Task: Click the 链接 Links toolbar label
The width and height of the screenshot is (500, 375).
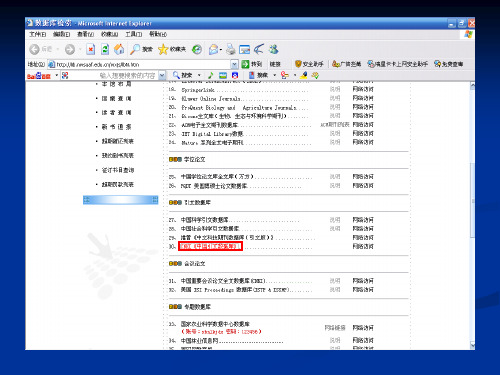Action: point(275,64)
